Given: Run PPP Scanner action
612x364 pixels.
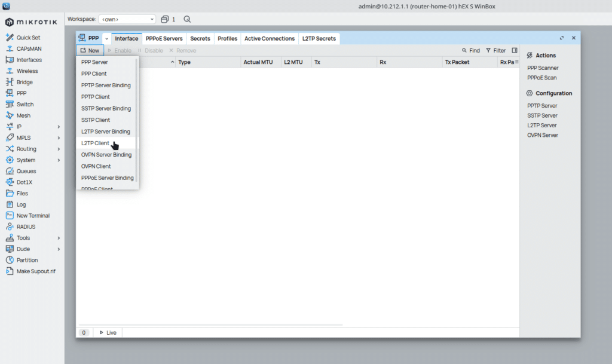Looking at the screenshot, I should 543,68.
